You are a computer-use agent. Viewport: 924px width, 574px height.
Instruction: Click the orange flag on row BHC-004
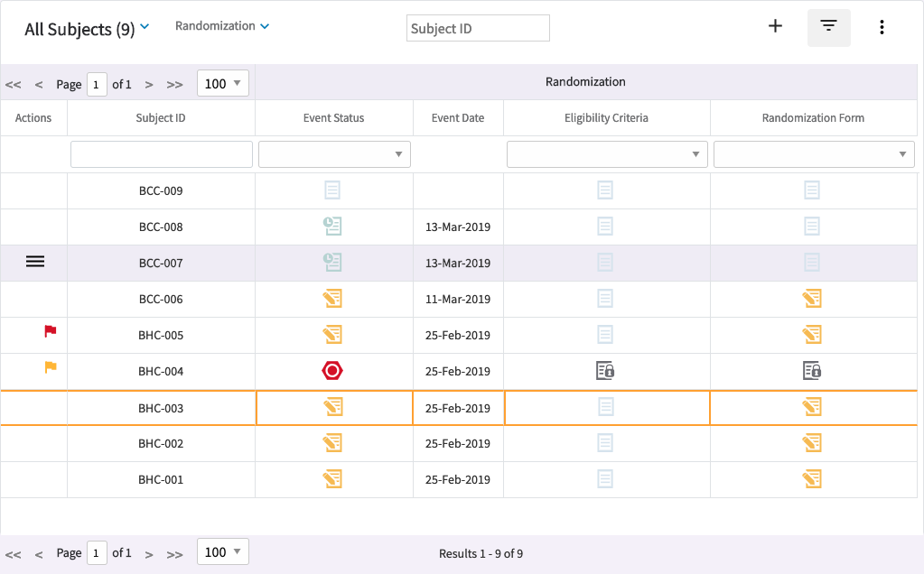(x=51, y=367)
